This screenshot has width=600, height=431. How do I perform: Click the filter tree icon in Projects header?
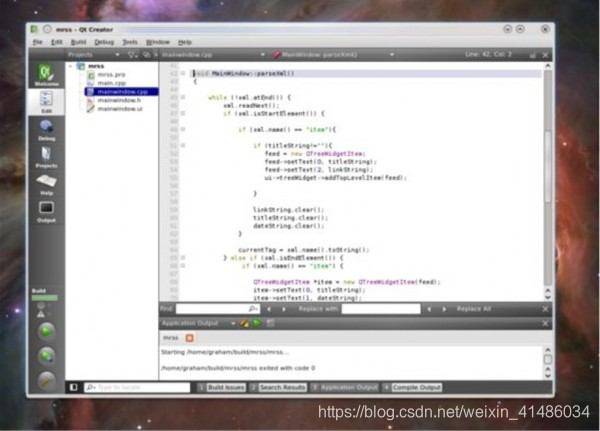click(132, 55)
